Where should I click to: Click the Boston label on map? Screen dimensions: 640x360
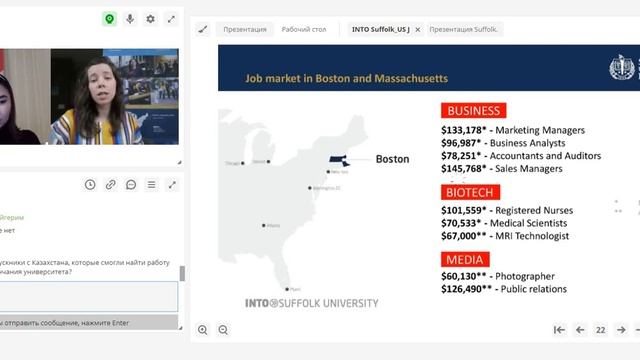coord(392,159)
